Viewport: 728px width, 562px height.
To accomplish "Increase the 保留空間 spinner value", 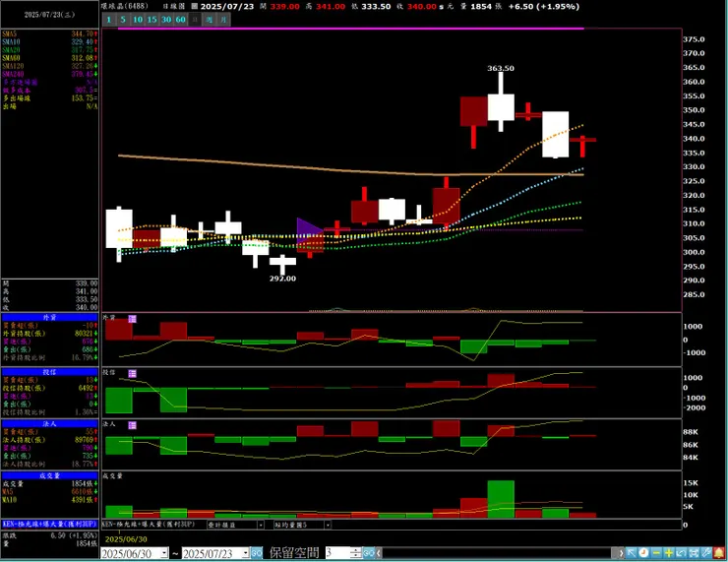I will 355,550.
